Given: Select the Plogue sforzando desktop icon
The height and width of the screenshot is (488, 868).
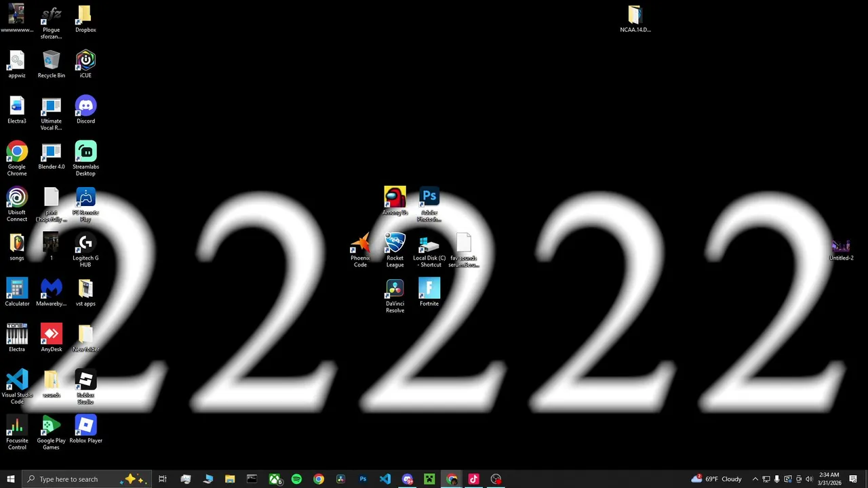Looking at the screenshot, I should click(x=52, y=22).
